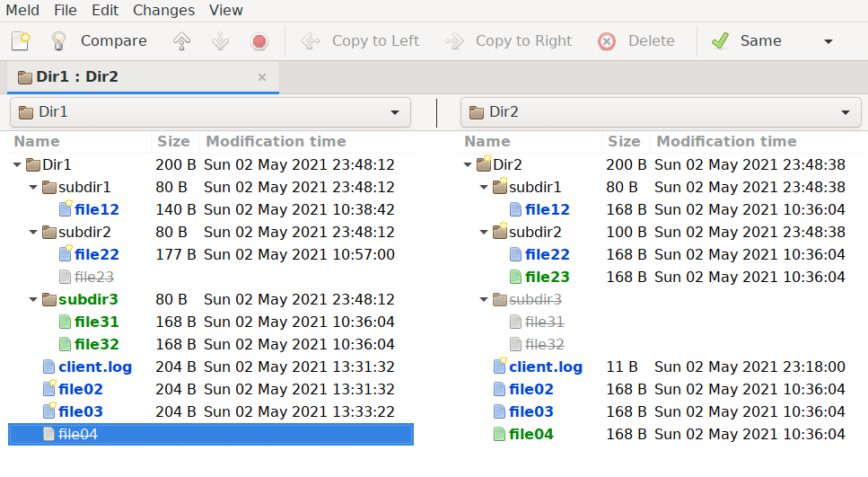Screen dimensions: 868x477
Task: Click the next change down arrow
Action: tap(220, 41)
